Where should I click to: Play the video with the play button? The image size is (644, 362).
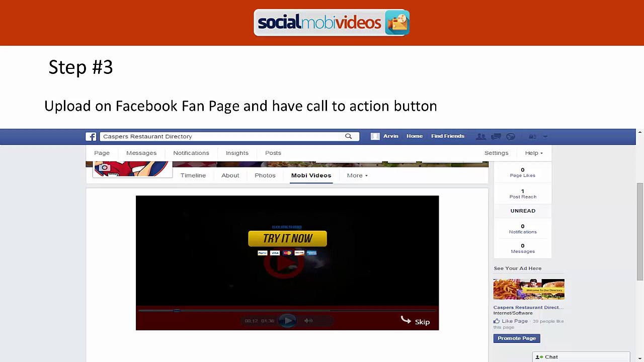(x=287, y=321)
